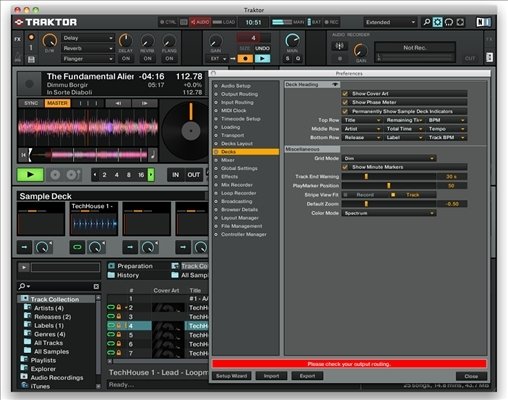Open the History folder shortcut
This screenshot has height=400, width=508.
[123, 275]
